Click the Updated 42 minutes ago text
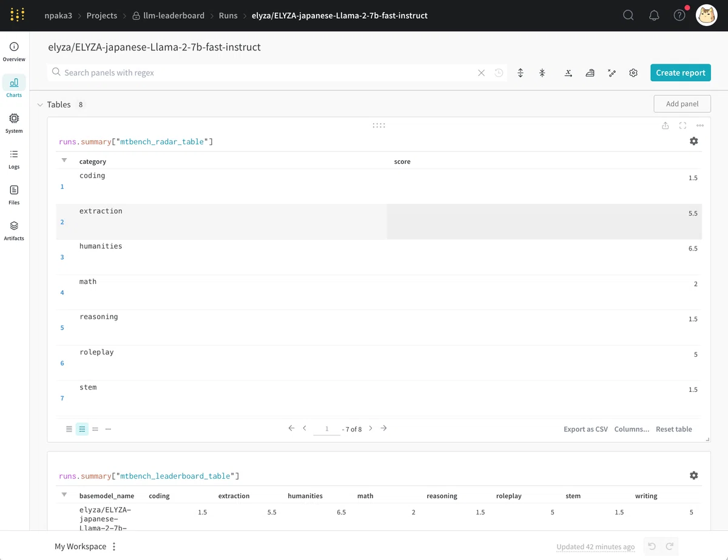The image size is (728, 560). coord(596,547)
